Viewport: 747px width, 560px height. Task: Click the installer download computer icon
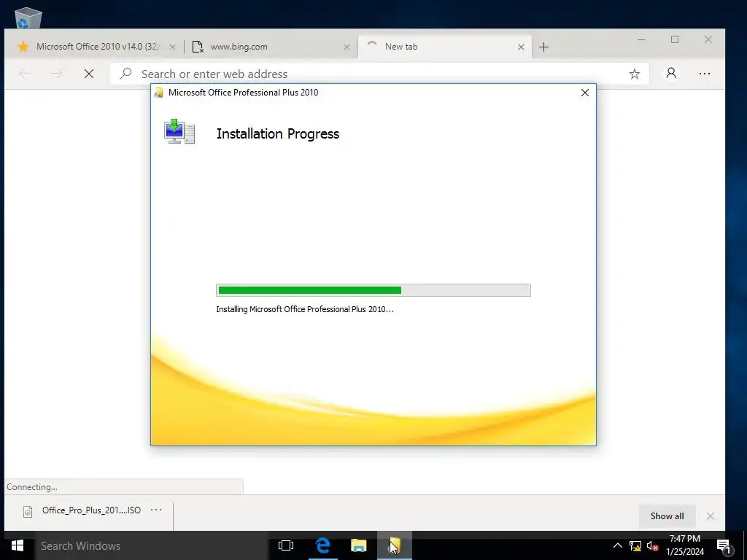click(x=179, y=131)
